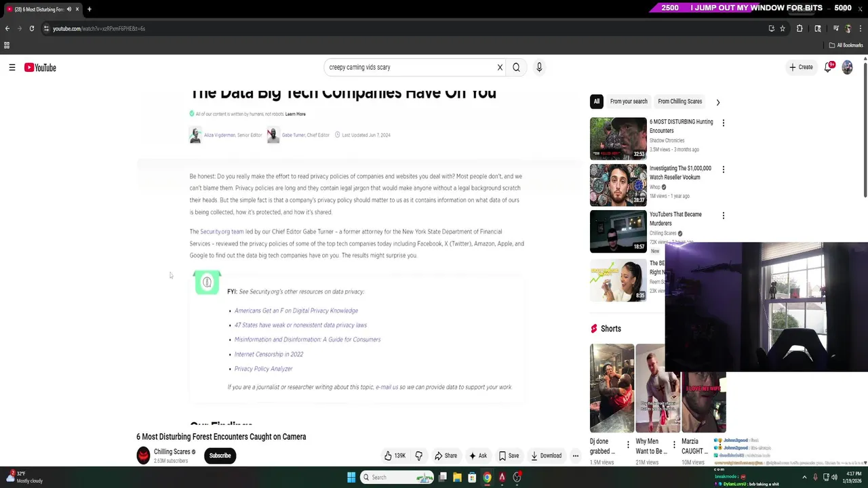Show more filter chips with arrow

click(717, 102)
